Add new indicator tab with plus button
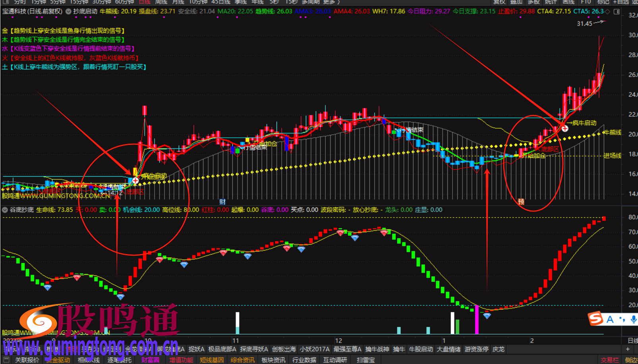The height and width of the screenshot is (364, 638). 628,349
